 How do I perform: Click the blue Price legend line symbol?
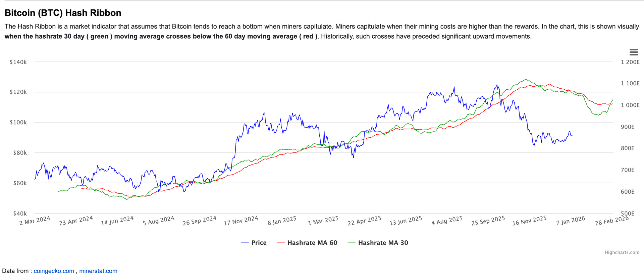[245, 243]
